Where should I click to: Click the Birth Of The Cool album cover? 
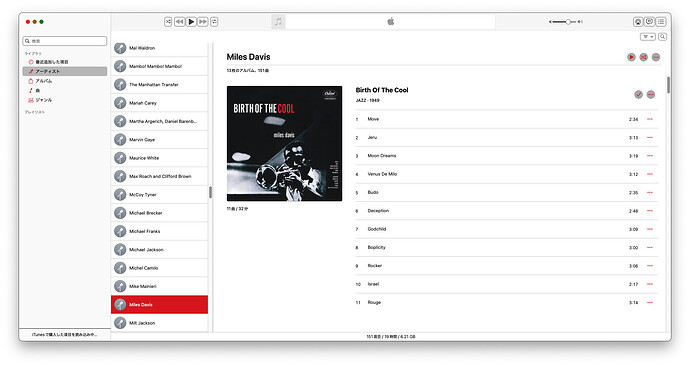[x=284, y=143]
